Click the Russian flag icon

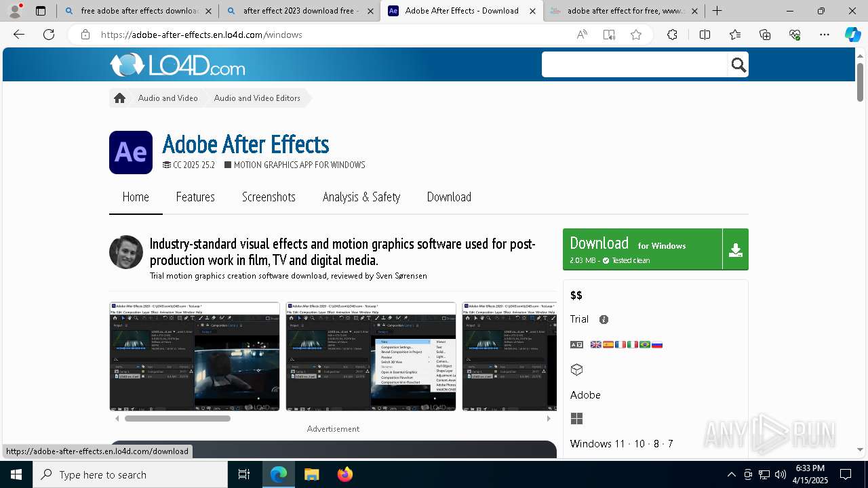pos(657,344)
